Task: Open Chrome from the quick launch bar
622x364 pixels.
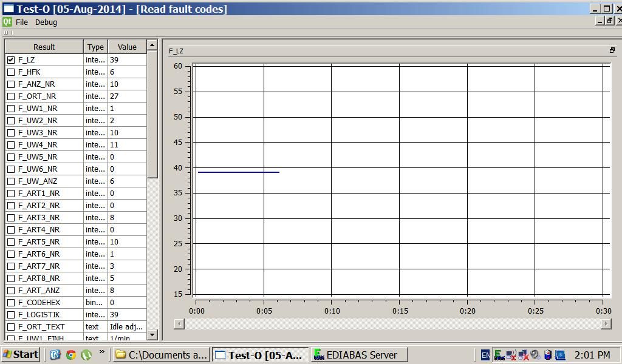Action: click(x=71, y=355)
